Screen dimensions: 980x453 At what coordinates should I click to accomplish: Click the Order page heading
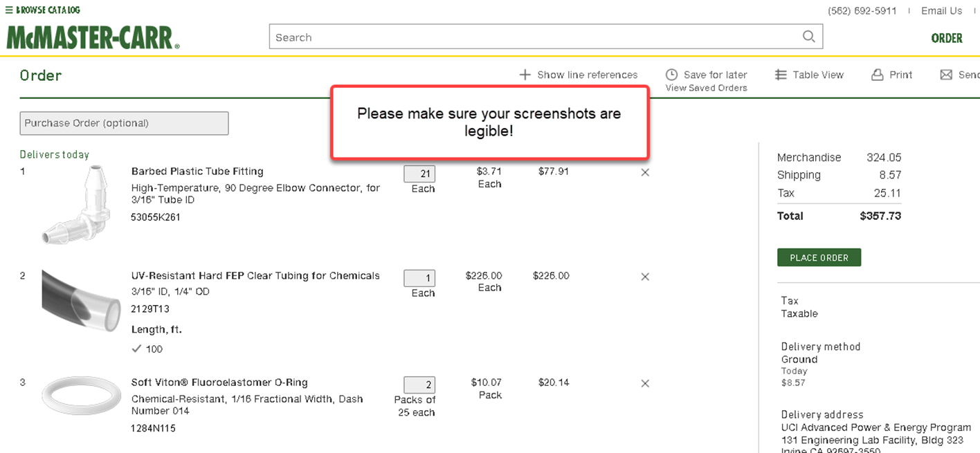[41, 75]
